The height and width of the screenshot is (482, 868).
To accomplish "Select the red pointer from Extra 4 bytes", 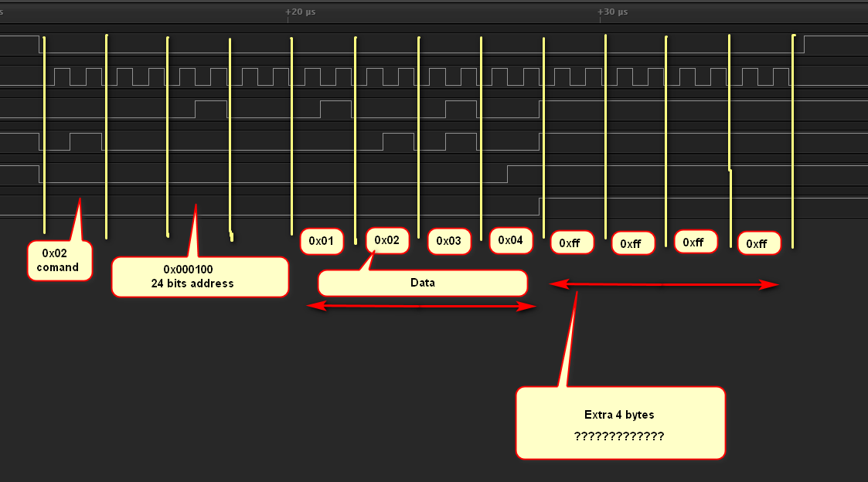I will coord(570,340).
